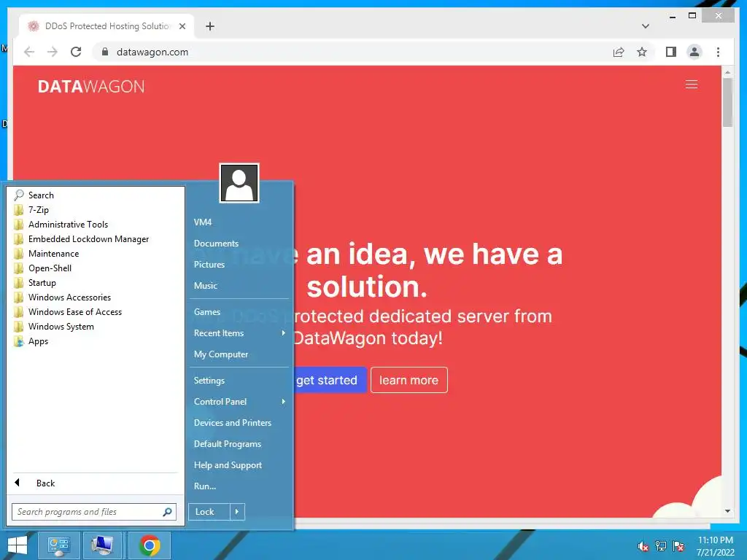Screen dimensions: 747x560
Task: Click the muted speaker tray icon
Action: click(x=643, y=546)
